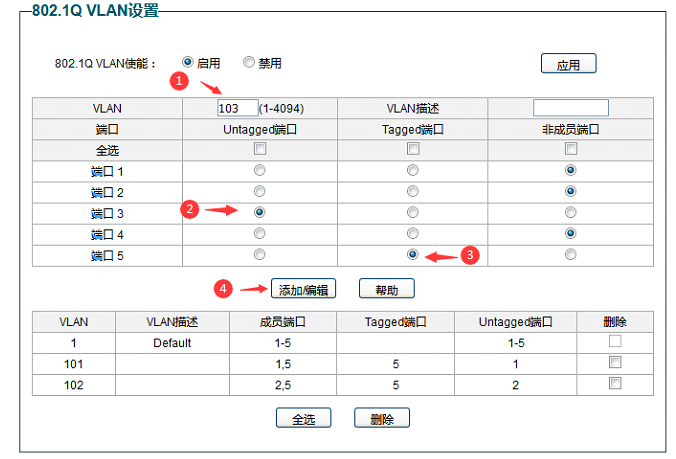Check the 全选 Untagged端口 checkbox
Viewport: 676px width, 459px height.
click(260, 149)
